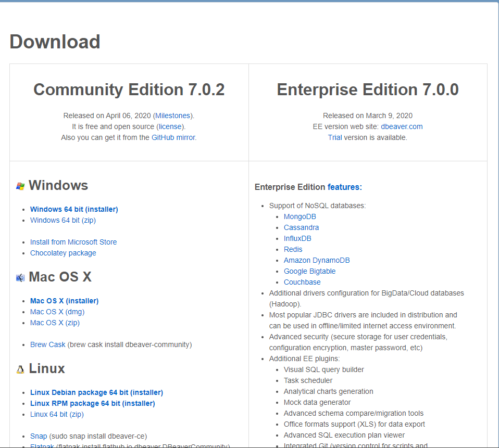Viewport: 499px width, 448px height.
Task: Click 'Advanced schema compare/migration tools' item
Action: point(354,413)
